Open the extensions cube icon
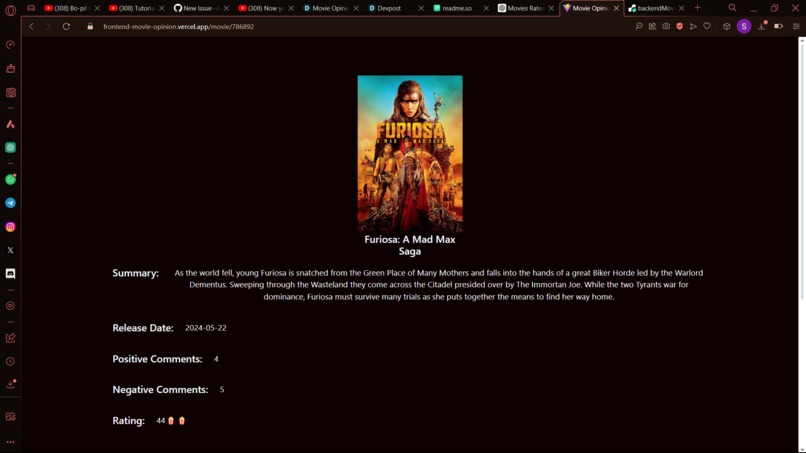The image size is (806, 453). point(727,26)
